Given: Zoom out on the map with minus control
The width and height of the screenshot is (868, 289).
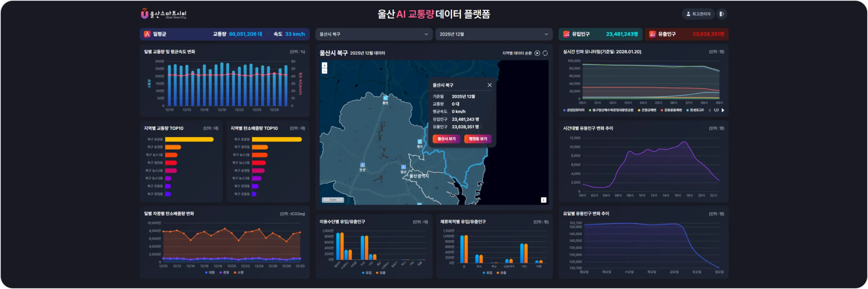Looking at the screenshot, I should click(x=325, y=71).
